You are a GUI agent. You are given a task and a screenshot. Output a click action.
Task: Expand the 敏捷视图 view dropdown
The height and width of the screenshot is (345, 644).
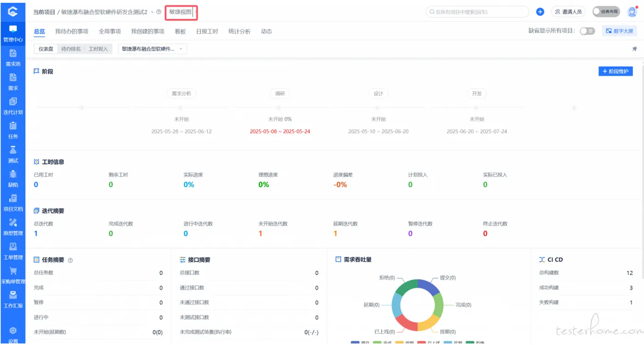coord(181,12)
